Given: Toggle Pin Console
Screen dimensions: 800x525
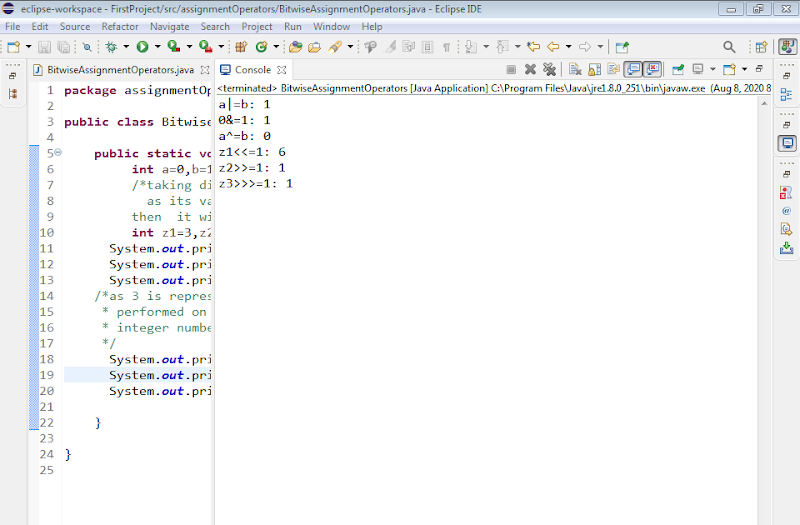Looking at the screenshot, I should pyautogui.click(x=678, y=69).
